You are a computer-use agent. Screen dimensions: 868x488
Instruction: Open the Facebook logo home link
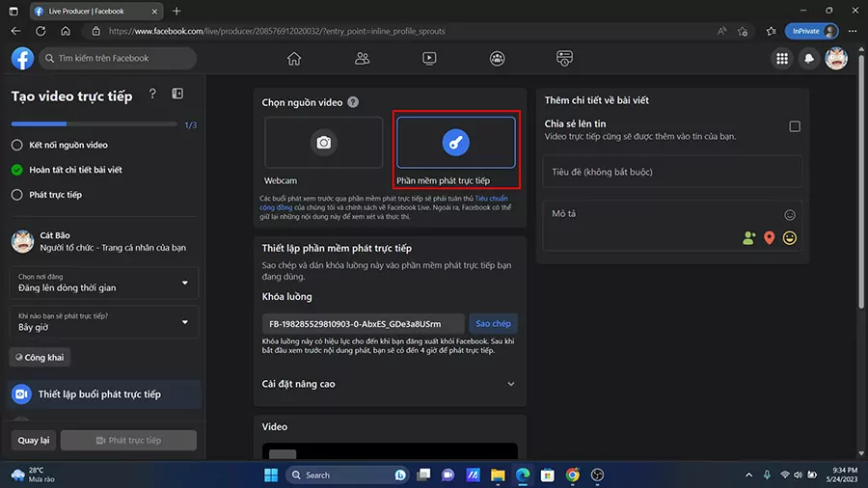pos(22,58)
